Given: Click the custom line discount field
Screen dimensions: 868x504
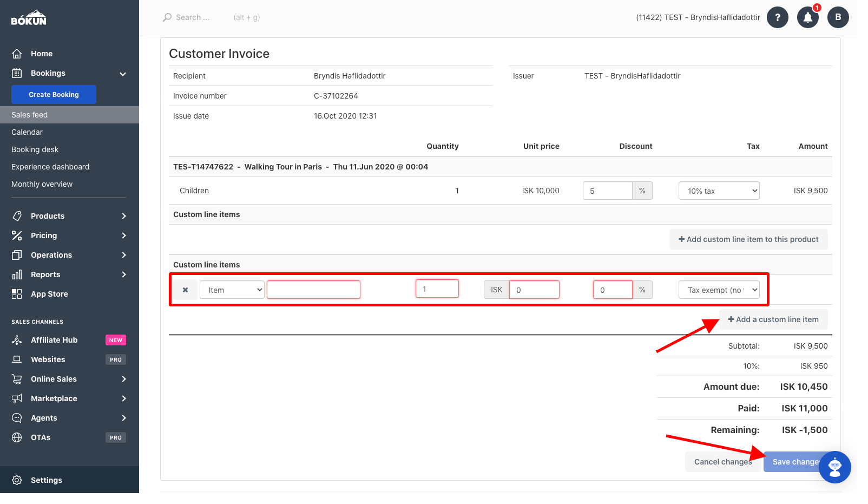Looking at the screenshot, I should tap(613, 290).
